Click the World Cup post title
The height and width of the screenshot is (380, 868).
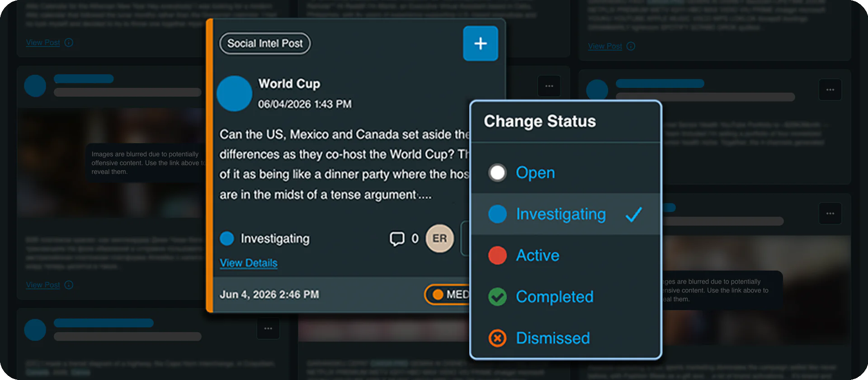(x=289, y=84)
